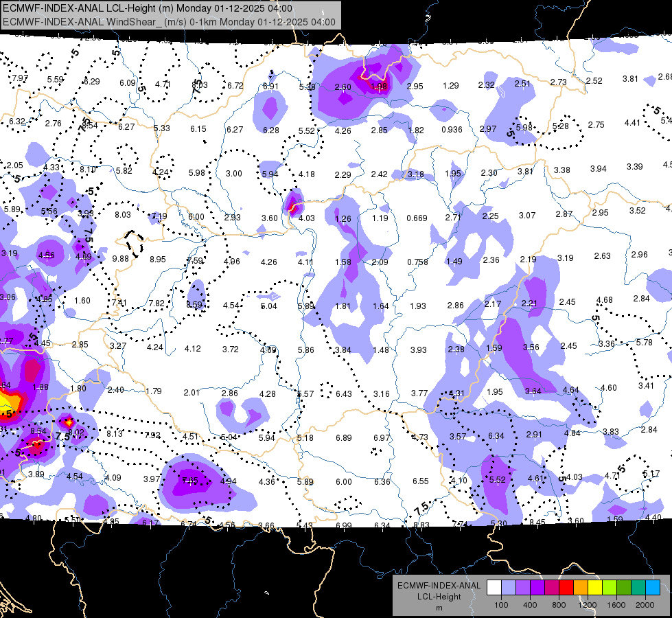672x618 pixels.
Task: Click the sky blue legend swatch
Action: pos(653,588)
